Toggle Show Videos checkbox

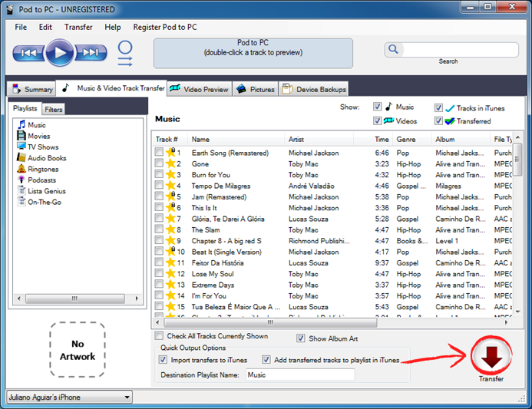pyautogui.click(x=377, y=120)
